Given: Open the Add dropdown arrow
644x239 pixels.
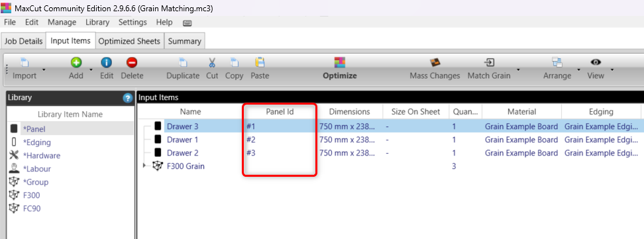Looking at the screenshot, I should (91, 70).
